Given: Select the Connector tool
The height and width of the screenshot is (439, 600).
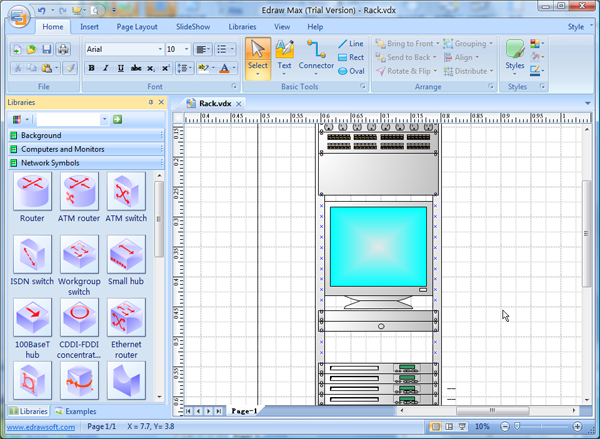Looking at the screenshot, I should [x=316, y=54].
